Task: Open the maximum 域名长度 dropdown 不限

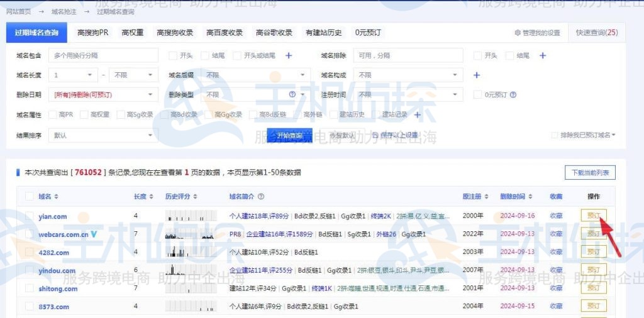Action: coord(133,75)
